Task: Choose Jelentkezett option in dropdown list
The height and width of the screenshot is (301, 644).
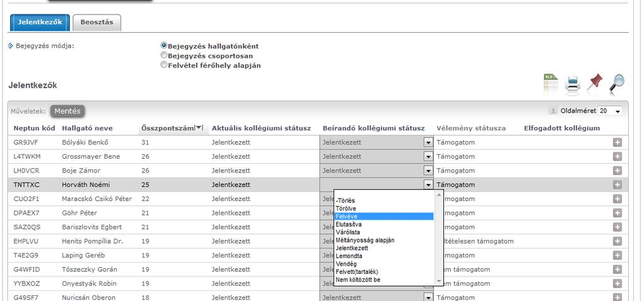Action: tap(384, 248)
